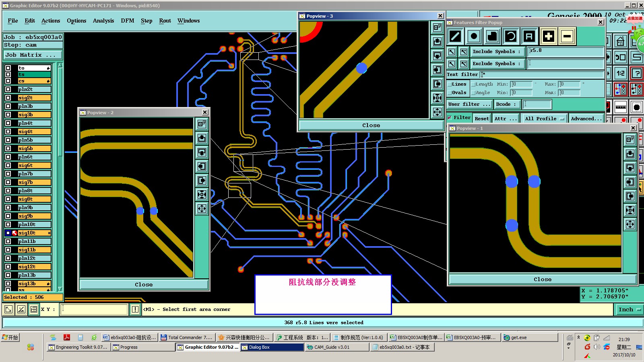Click the ruler measurement icon in right toolbar

tap(620, 107)
